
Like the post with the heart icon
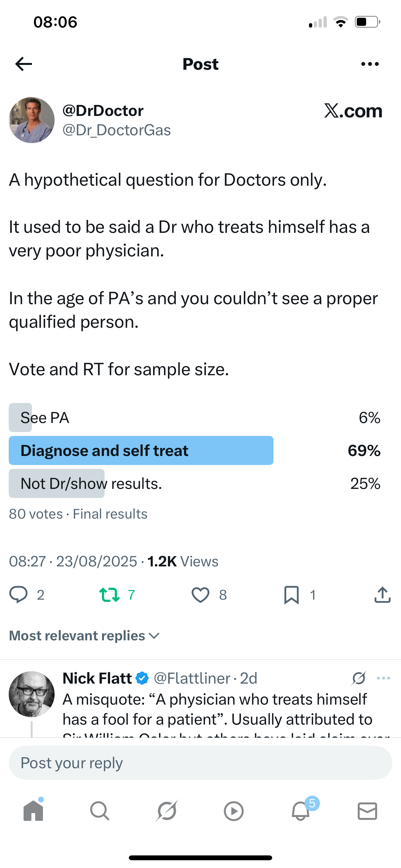pyautogui.click(x=200, y=594)
